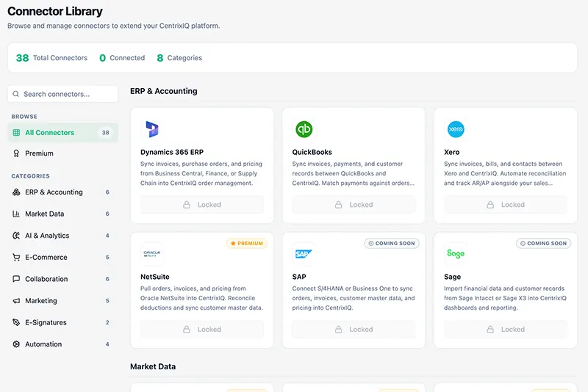Click Locked button on Xero card
The image size is (588, 392).
(x=506, y=205)
